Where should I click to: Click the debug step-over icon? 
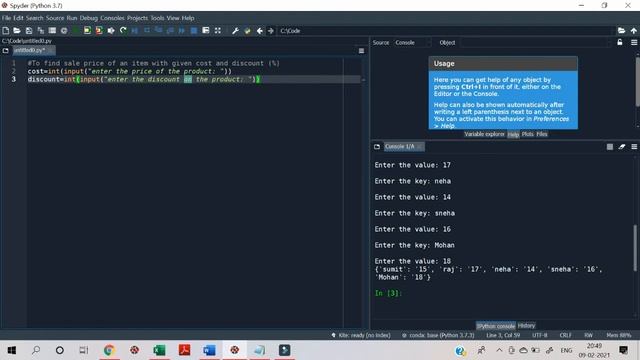pos(147,31)
